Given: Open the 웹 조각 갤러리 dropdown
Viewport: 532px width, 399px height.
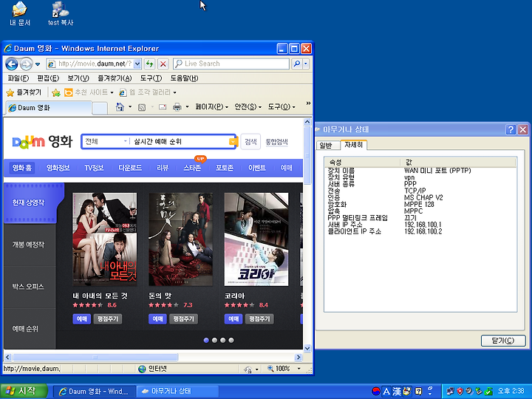Looking at the screenshot, I should point(148,92).
